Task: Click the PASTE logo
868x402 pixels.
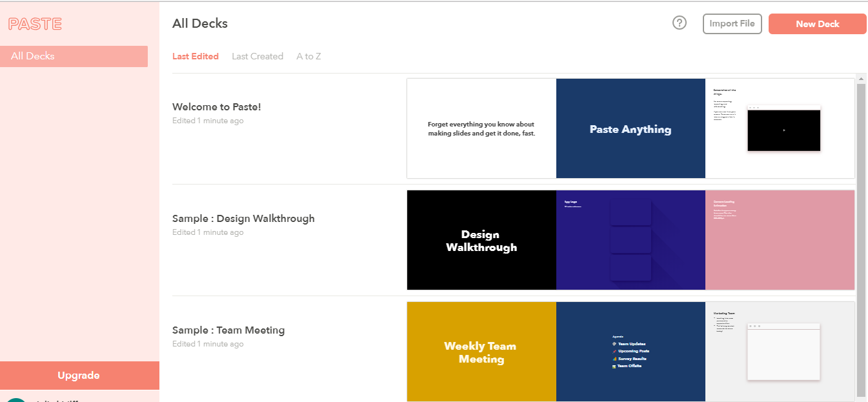Action: [35, 25]
